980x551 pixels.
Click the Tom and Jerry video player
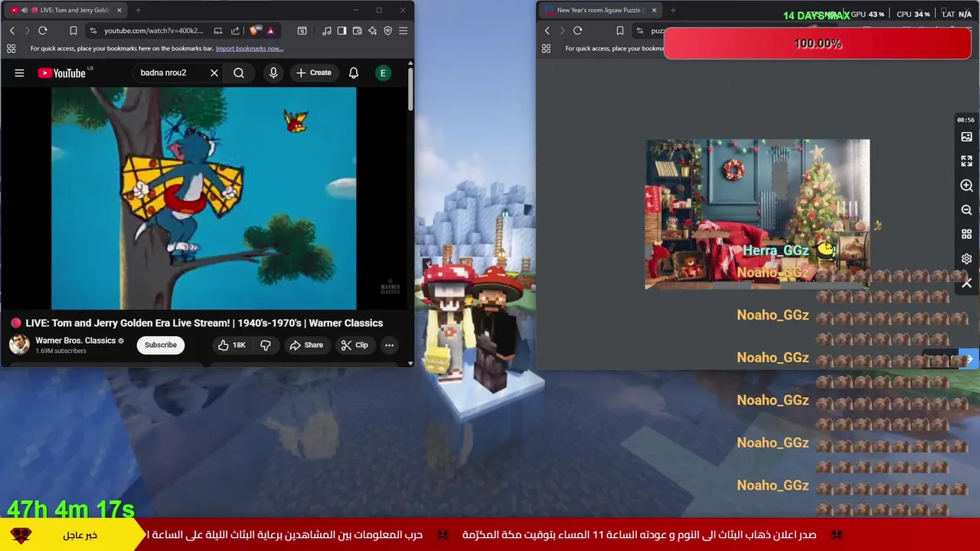(204, 198)
